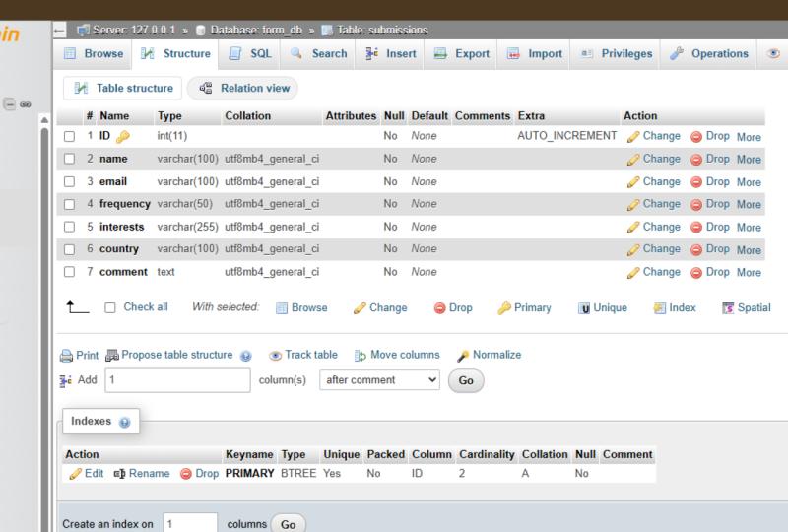The image size is (788, 532).
Task: Click the Create an index columns input
Action: pos(190,523)
